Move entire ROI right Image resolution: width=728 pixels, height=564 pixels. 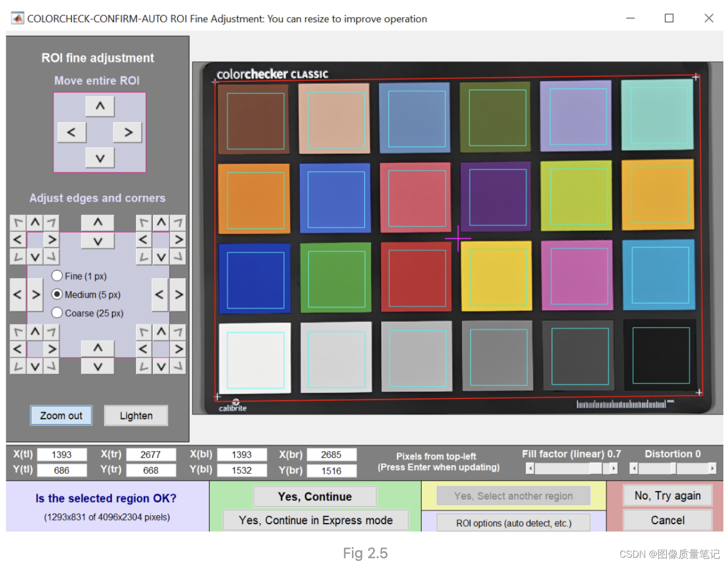pyautogui.click(x=128, y=132)
